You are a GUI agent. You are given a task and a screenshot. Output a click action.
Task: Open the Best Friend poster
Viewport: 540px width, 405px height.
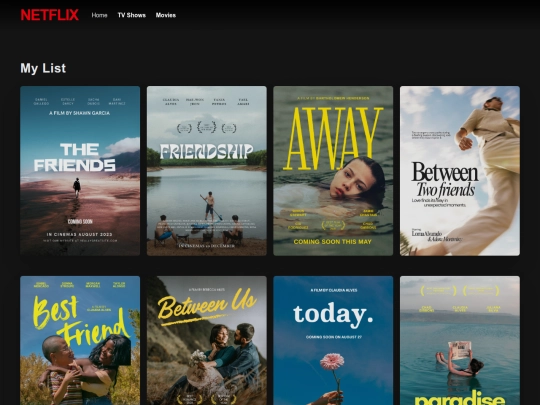(80, 341)
